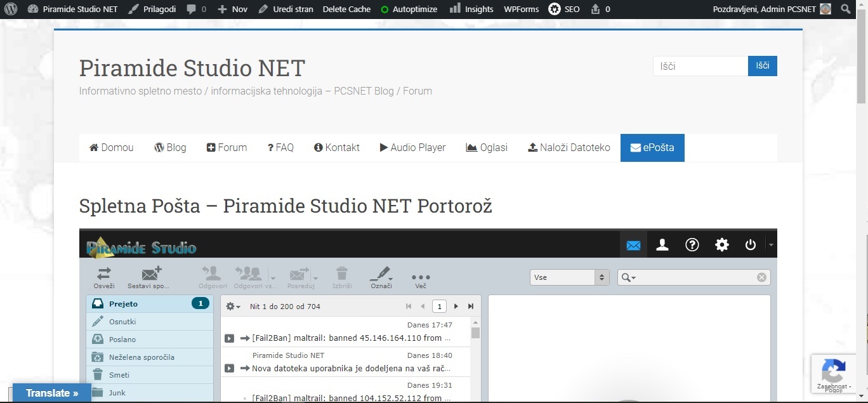Open the Audio Player page
868x403 pixels.
412,148
